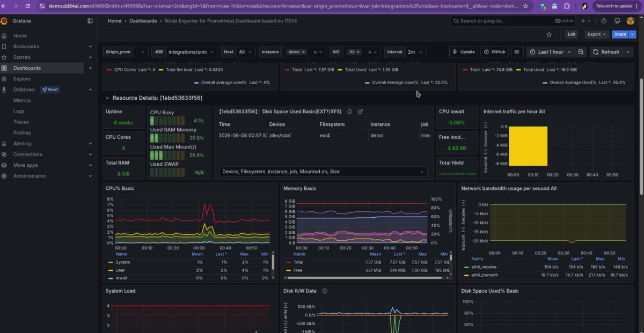Click the Grafana logo icon
The width and height of the screenshot is (644, 333).
4,21
